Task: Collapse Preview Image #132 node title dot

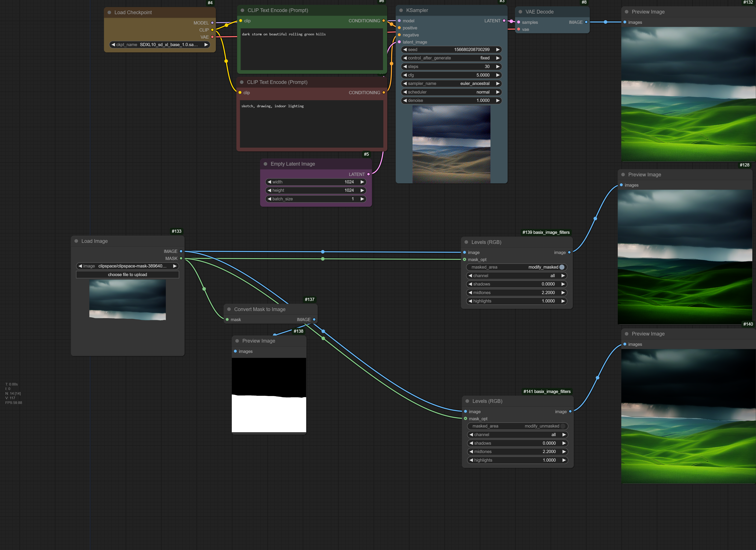Action: point(627,12)
